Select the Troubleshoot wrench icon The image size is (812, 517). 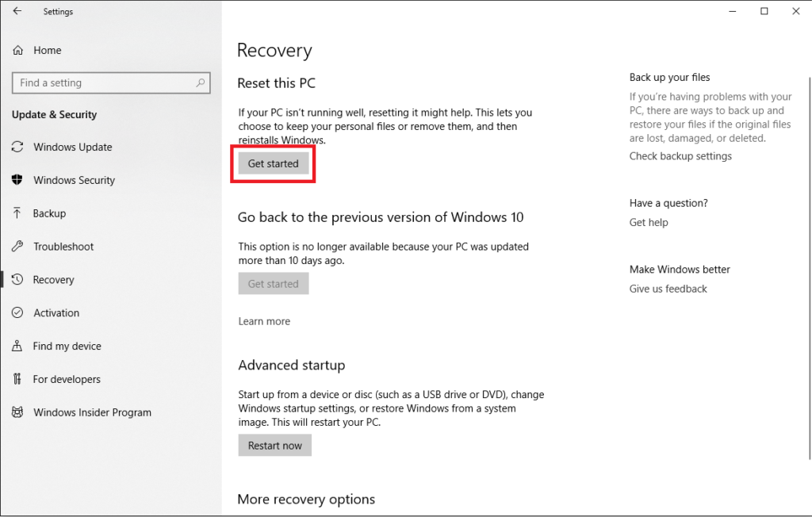[x=17, y=247]
